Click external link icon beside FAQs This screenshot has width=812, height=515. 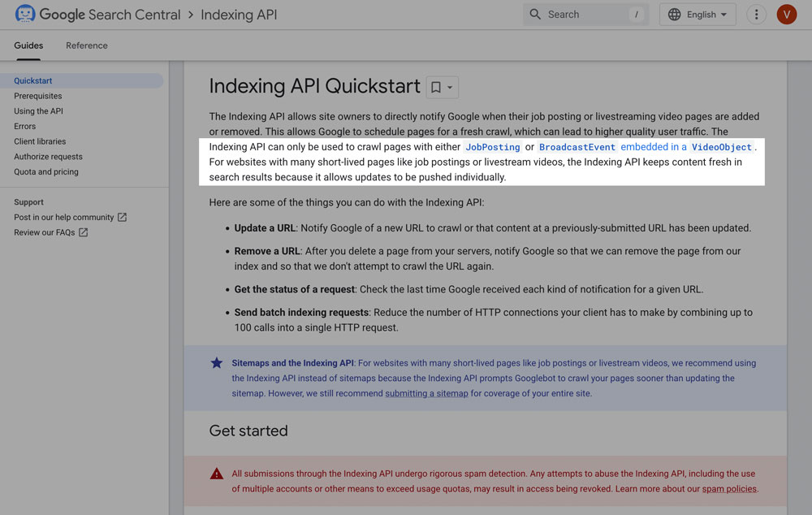84,232
